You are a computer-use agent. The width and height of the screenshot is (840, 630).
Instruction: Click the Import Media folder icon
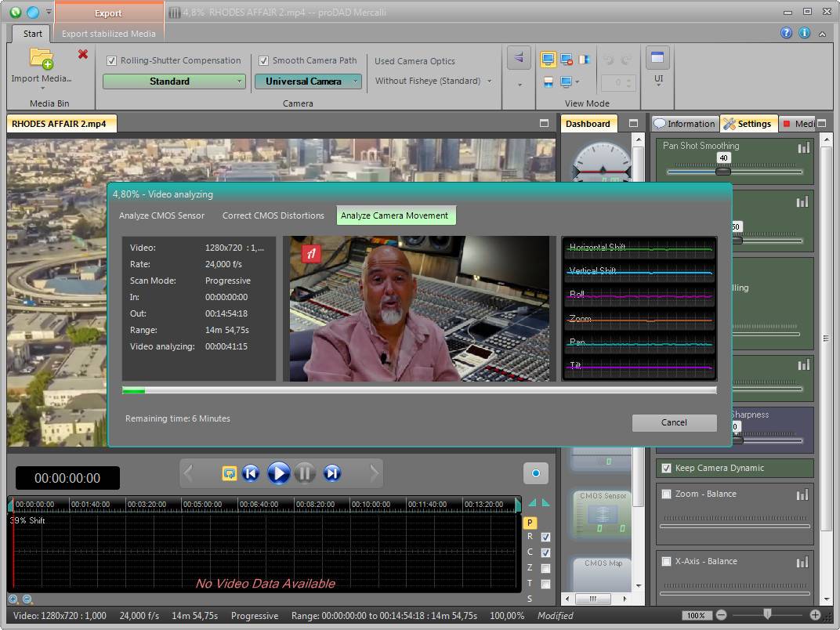pos(42,59)
